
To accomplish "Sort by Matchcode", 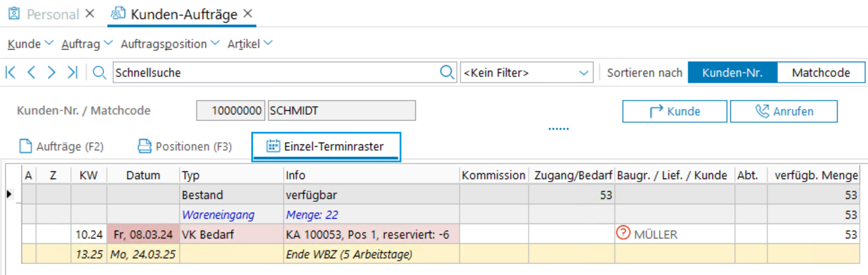I will click(821, 72).
